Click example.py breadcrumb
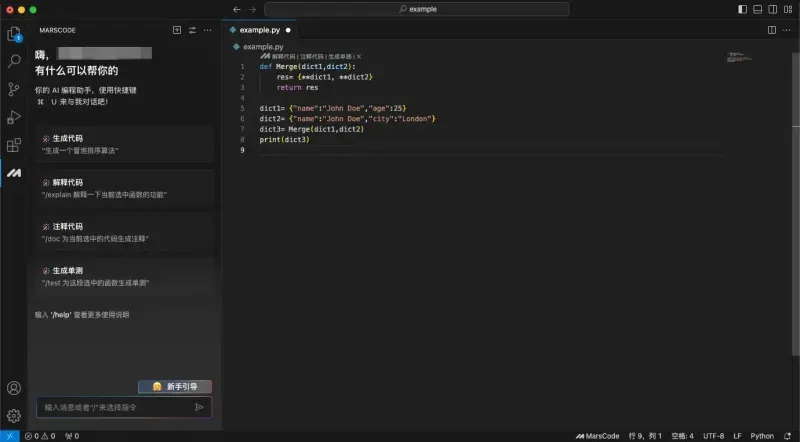 [x=263, y=46]
